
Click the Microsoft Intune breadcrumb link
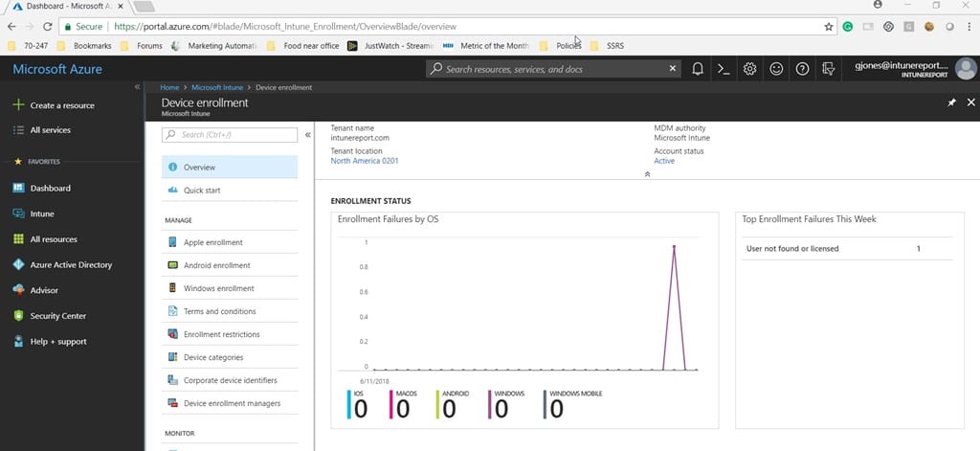pos(217,87)
